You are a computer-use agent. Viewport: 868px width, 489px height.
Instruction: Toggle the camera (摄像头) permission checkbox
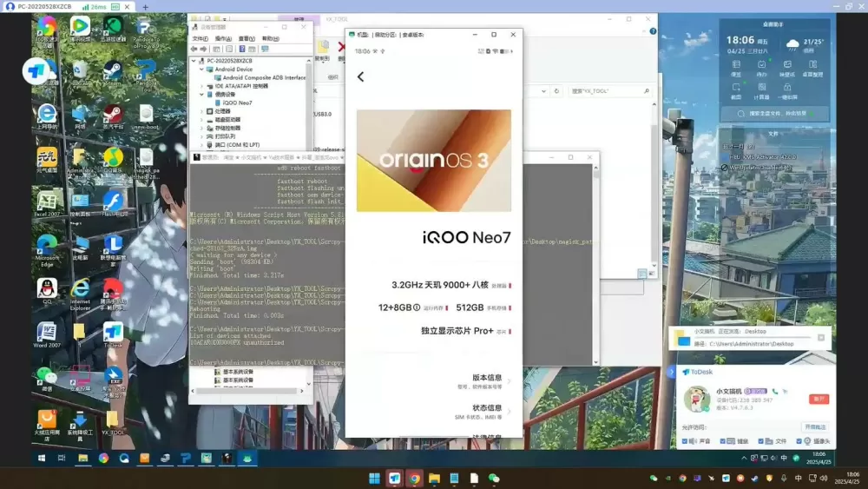click(799, 441)
